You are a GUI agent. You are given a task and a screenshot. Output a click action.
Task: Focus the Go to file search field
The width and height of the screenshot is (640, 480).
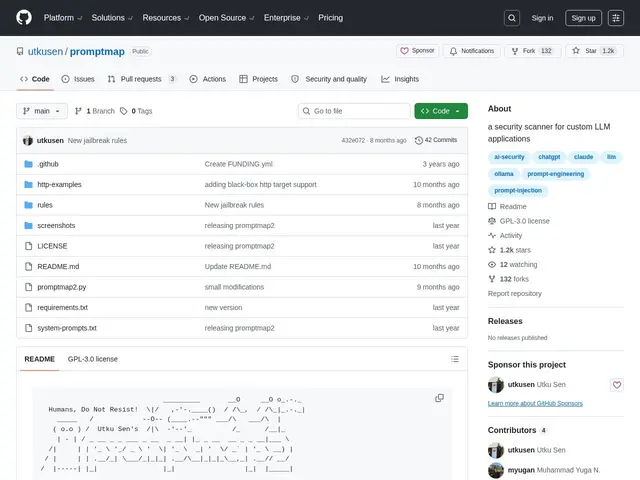pyautogui.click(x=354, y=111)
